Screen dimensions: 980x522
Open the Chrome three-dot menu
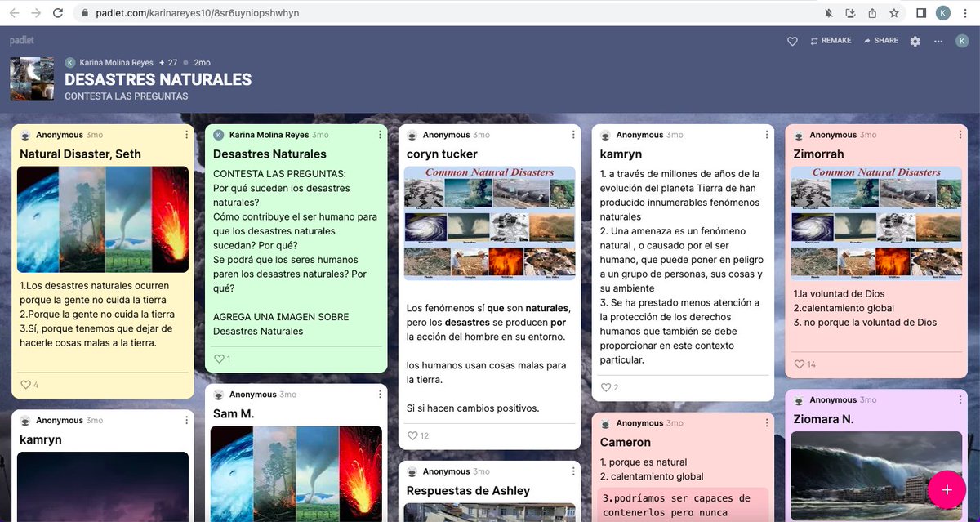pyautogui.click(x=966, y=13)
